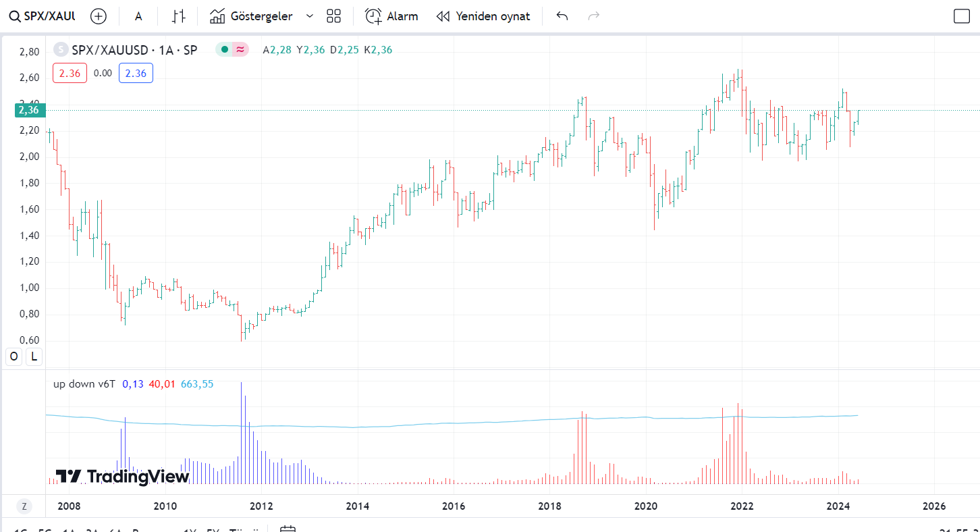Viewport: 980px width, 532px height.
Task: Start Yeniden oynat bar replay
Action: click(x=483, y=16)
